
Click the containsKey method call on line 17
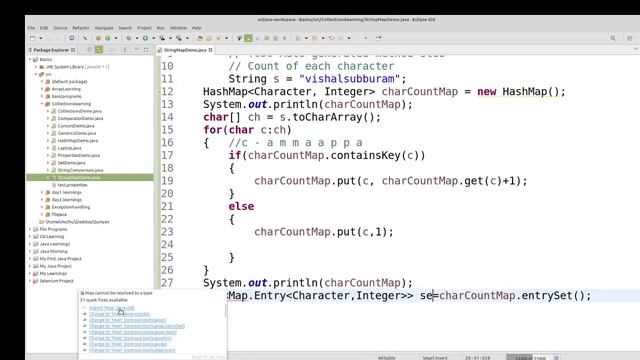click(365, 156)
